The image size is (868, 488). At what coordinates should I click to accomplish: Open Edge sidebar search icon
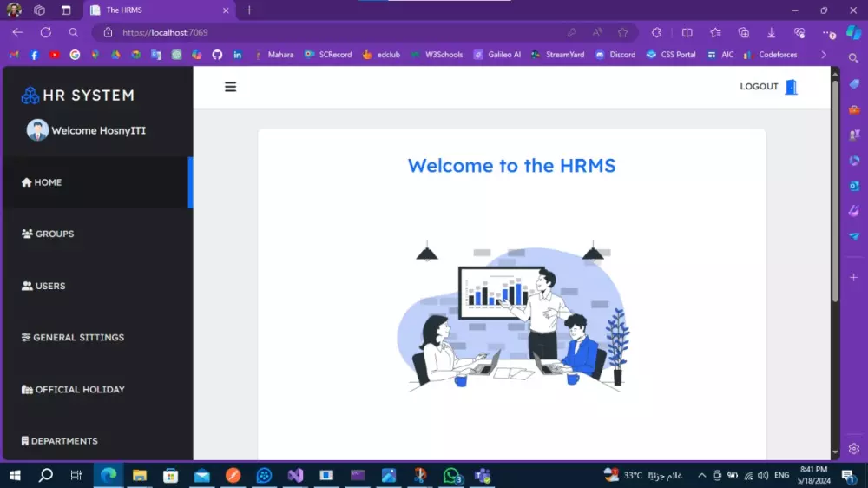point(853,58)
